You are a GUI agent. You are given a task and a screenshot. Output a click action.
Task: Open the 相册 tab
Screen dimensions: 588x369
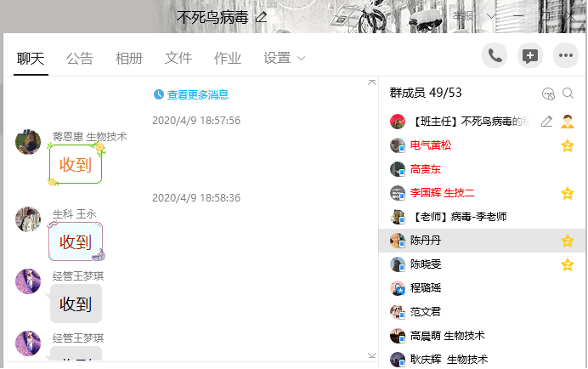tap(129, 58)
